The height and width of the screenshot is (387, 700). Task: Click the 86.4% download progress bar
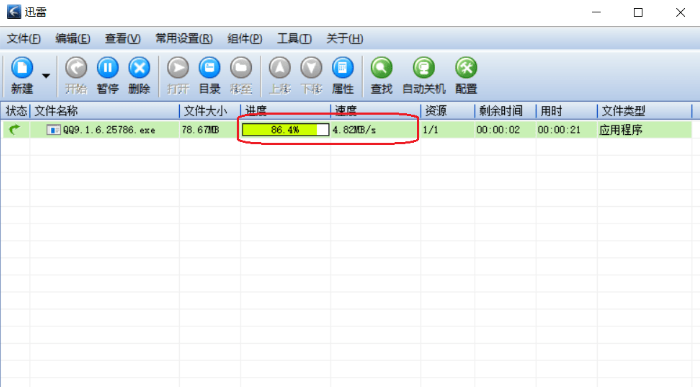(x=285, y=130)
